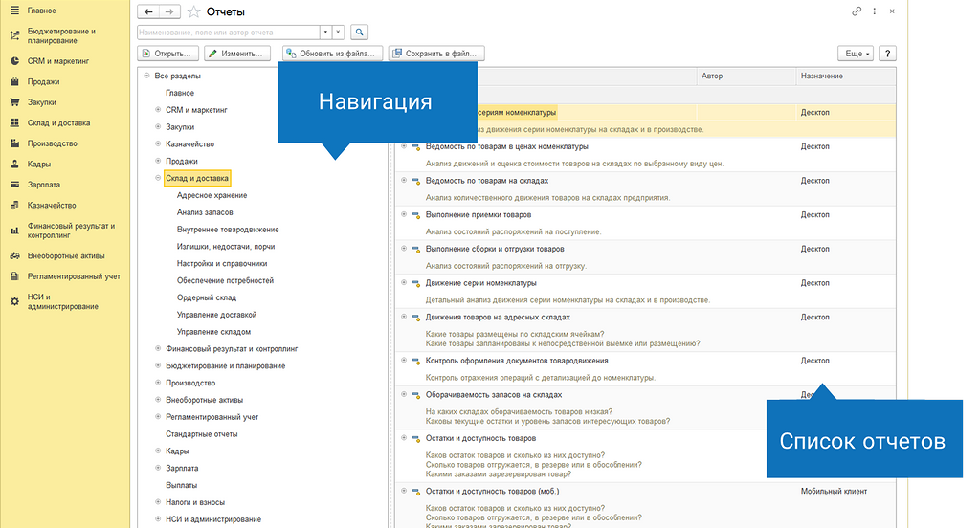The height and width of the screenshot is (528, 980).
Task: Click the Бюджетирование и планирование sidebar icon
Action: point(14,35)
